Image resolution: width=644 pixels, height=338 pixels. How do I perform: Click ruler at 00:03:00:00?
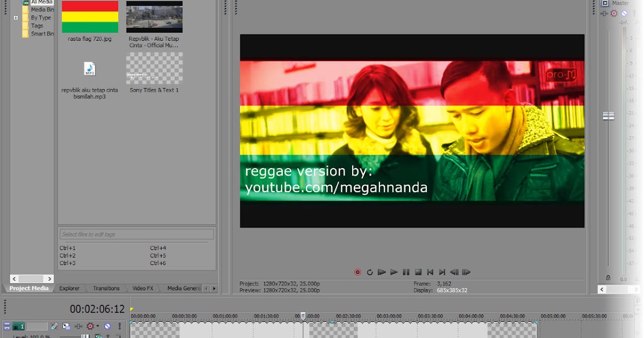[x=389, y=317]
